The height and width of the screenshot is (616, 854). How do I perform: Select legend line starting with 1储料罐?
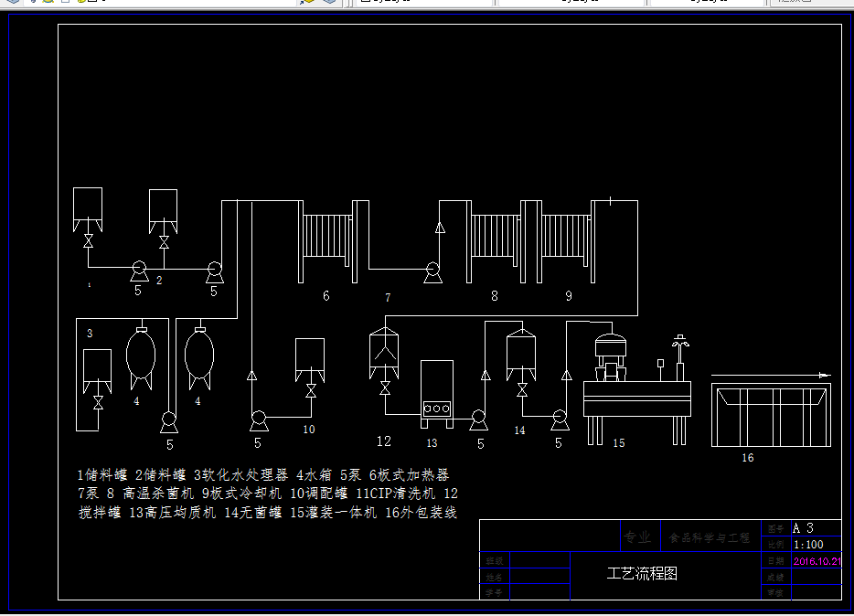(263, 475)
